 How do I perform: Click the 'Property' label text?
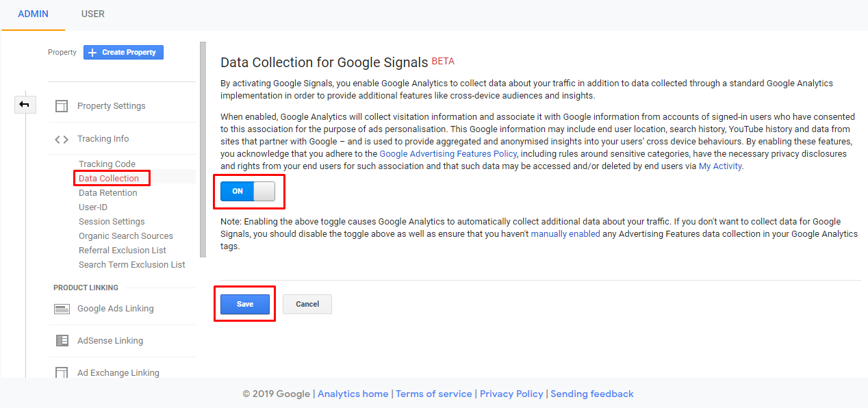pos(62,52)
